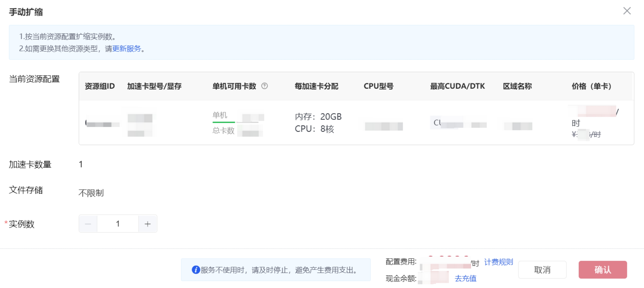Click the 最高CUDA/DTK column header
The height and width of the screenshot is (288, 644).
pos(457,86)
